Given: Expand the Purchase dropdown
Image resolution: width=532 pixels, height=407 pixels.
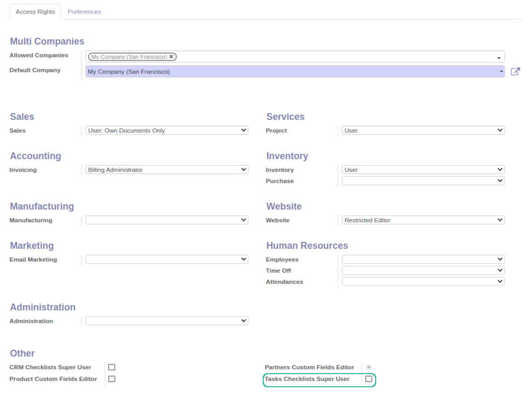Looking at the screenshot, I should coord(423,181).
